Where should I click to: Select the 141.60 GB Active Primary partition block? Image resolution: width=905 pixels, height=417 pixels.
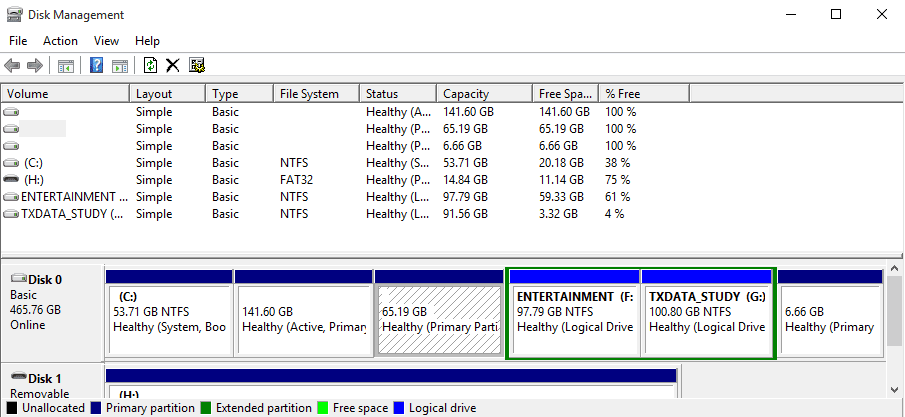coord(304,312)
